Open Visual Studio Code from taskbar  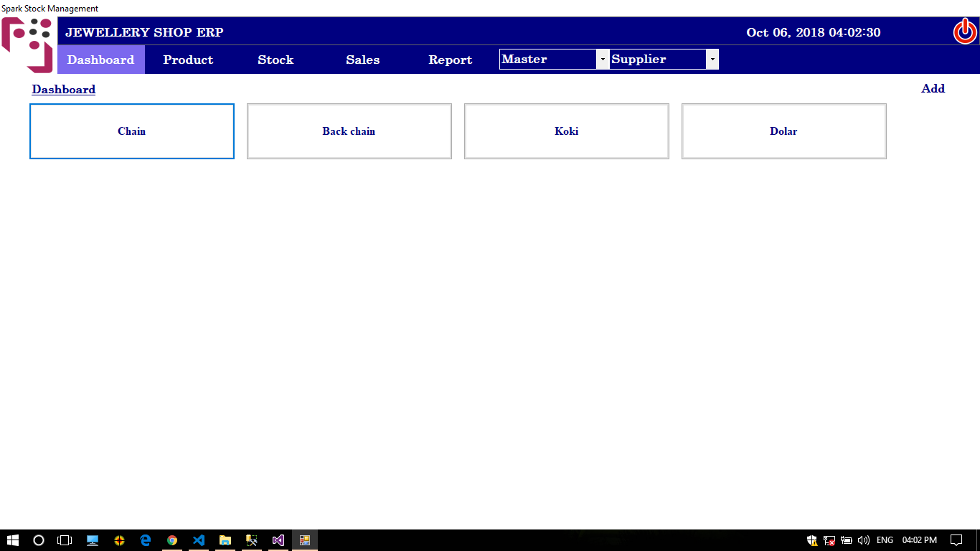point(199,540)
